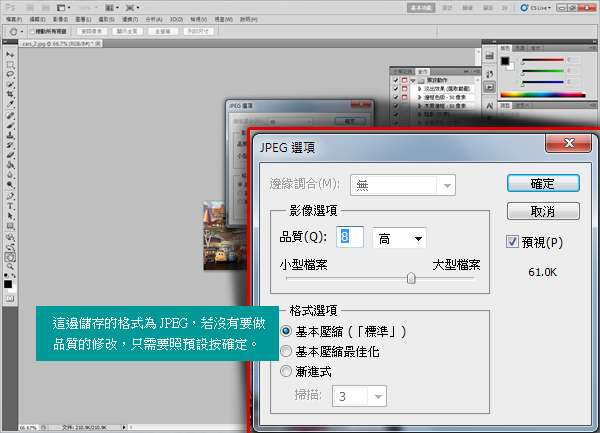Toggle Quick Mask mode at toolbox bottom
600x433 pixels.
[10, 299]
